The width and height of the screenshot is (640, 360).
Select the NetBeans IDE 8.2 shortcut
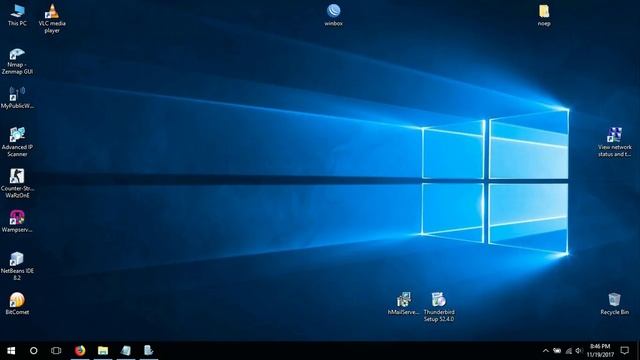tap(17, 266)
